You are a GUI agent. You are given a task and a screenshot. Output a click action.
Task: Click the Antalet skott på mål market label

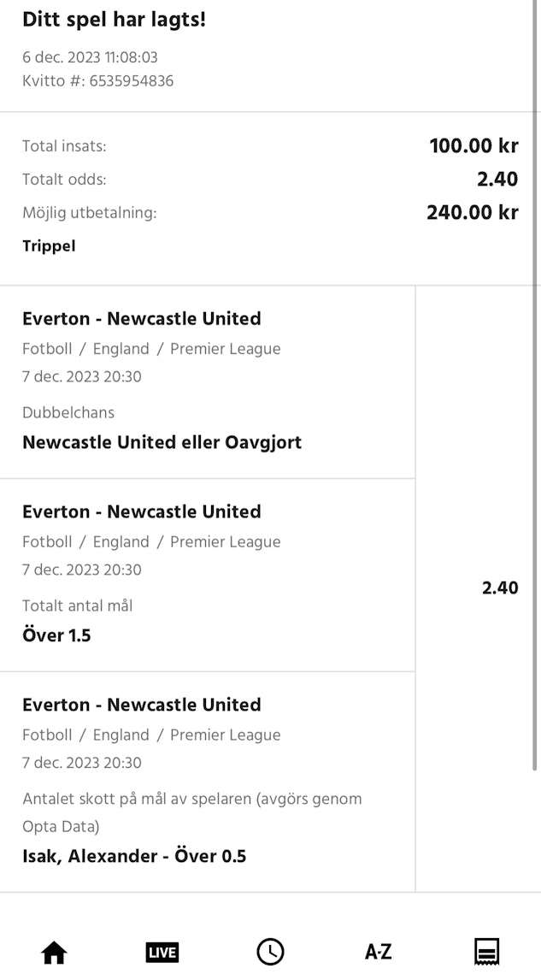(191, 800)
